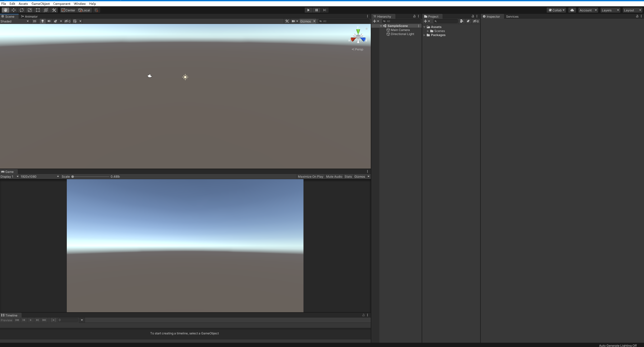Expand the Scenes folder
The image size is (644, 347).
point(428,31)
